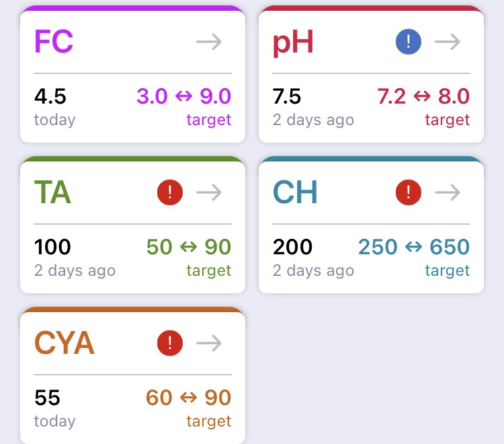504x444 pixels.
Task: Open pH details with its arrow
Action: (448, 42)
